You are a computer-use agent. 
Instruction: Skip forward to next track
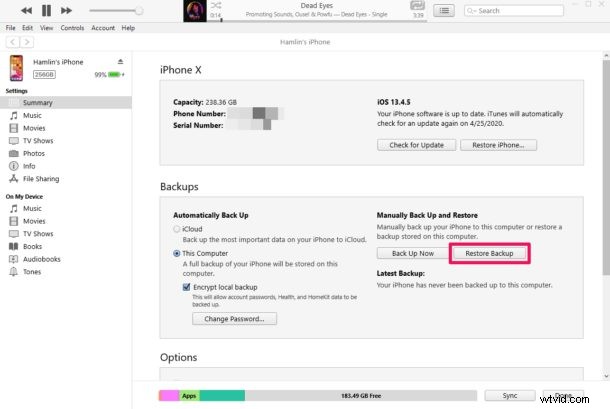[x=66, y=11]
